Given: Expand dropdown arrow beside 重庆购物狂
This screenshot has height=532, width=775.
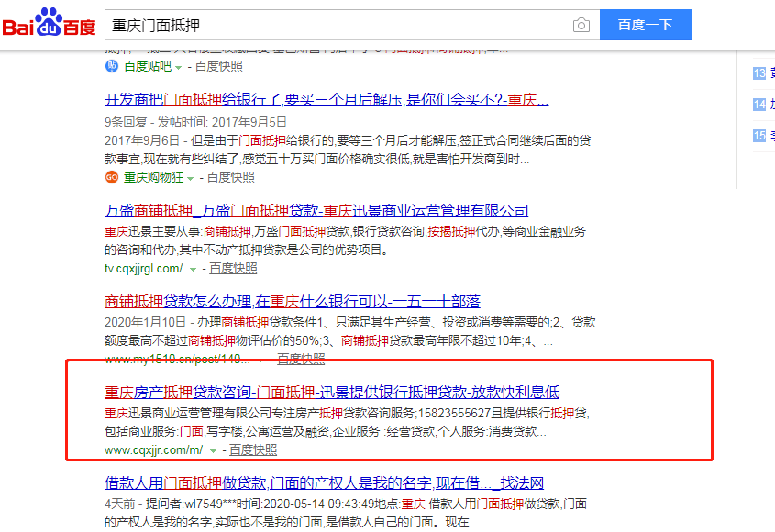Looking at the screenshot, I should click(194, 178).
